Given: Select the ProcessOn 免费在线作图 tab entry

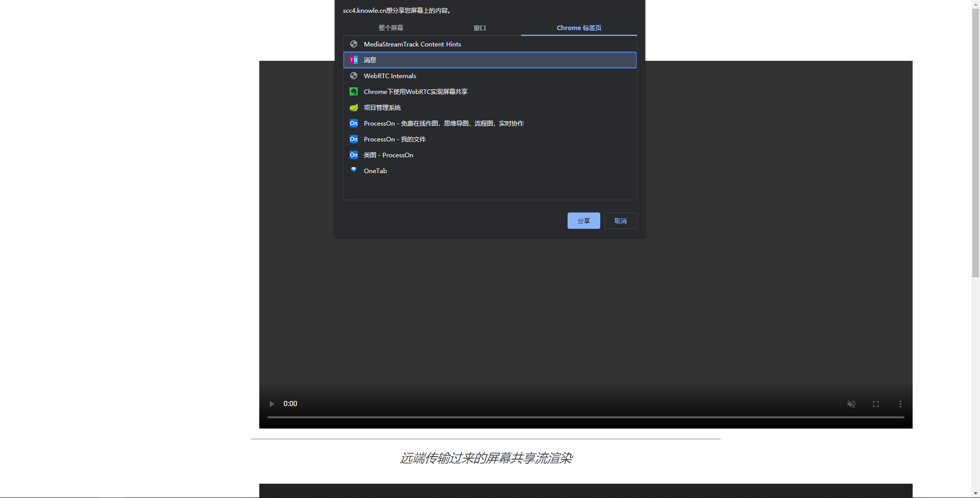Looking at the screenshot, I should [x=443, y=123].
